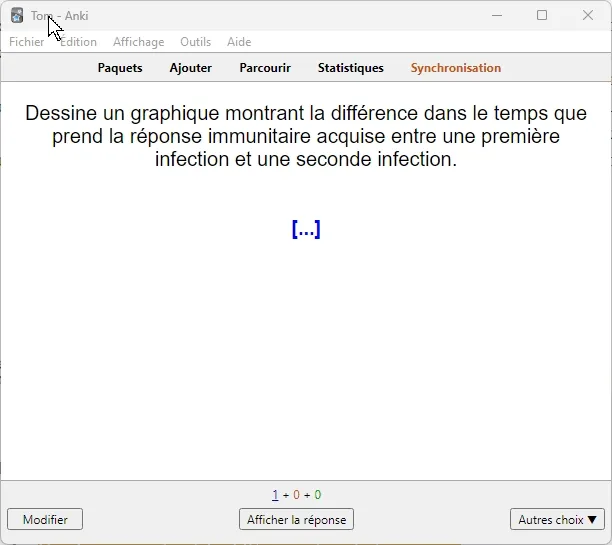Click the new cards count 1
This screenshot has height=545, width=612.
point(275,495)
